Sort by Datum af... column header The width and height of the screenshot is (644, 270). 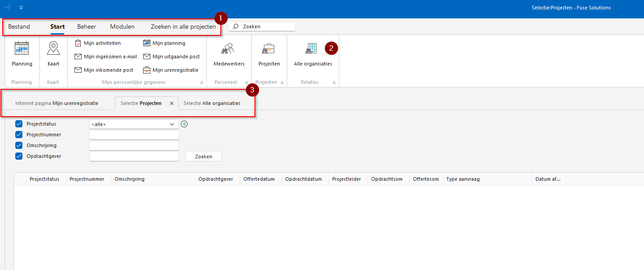pyautogui.click(x=549, y=179)
